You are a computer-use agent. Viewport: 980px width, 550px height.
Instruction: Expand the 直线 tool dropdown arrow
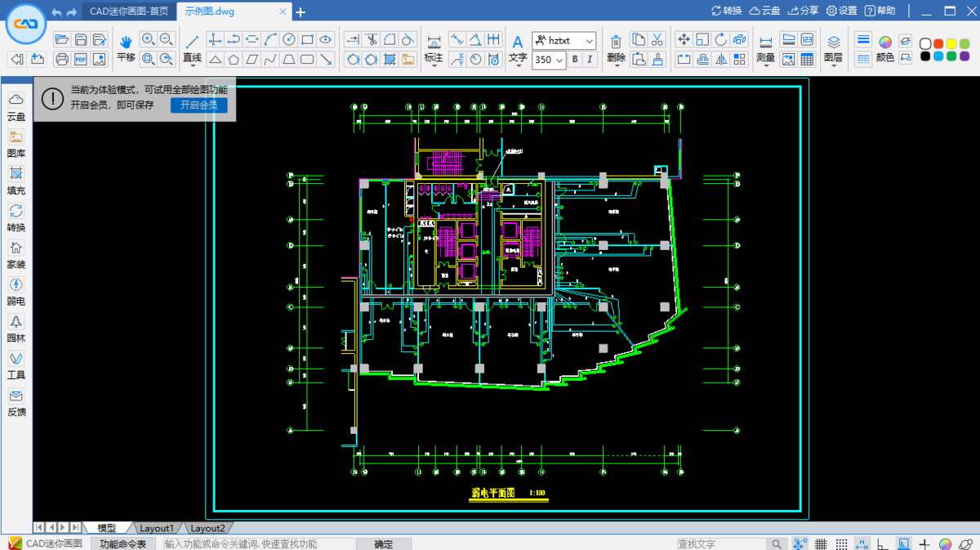(193, 65)
